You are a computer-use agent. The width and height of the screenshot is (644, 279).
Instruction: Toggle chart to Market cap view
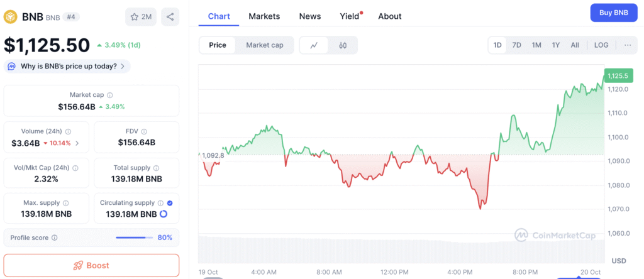pos(264,45)
